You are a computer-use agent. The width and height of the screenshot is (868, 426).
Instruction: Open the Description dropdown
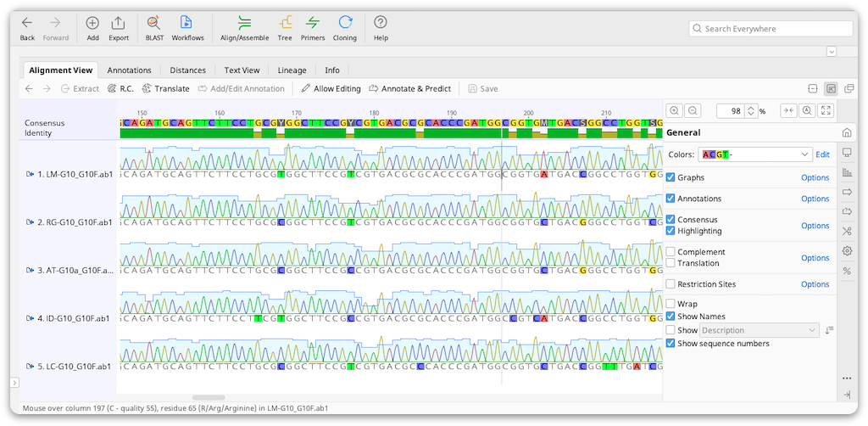(x=759, y=330)
